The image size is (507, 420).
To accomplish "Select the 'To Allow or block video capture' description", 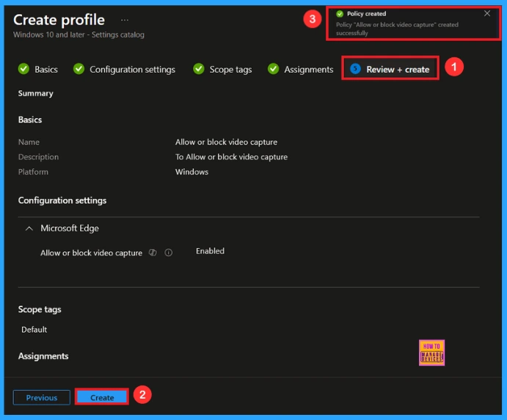I will (x=231, y=157).
